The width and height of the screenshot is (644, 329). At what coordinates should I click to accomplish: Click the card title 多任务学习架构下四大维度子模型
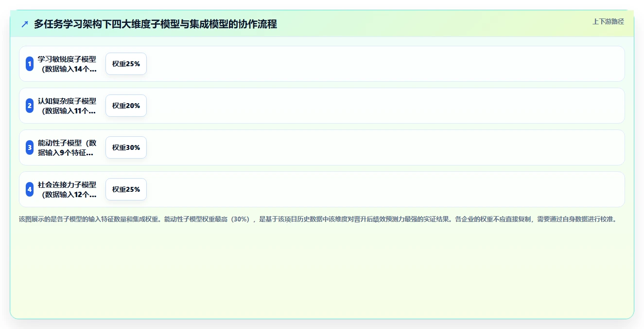(x=156, y=24)
